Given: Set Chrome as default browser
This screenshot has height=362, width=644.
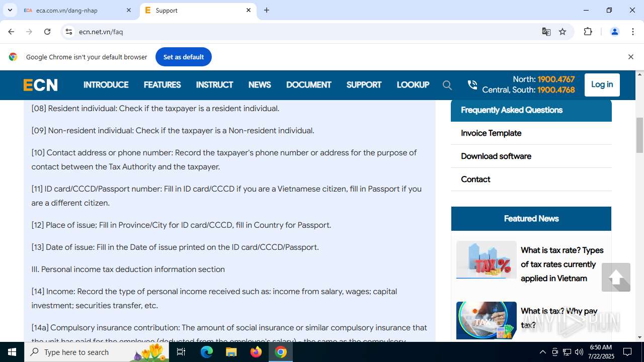Looking at the screenshot, I should [x=184, y=57].
